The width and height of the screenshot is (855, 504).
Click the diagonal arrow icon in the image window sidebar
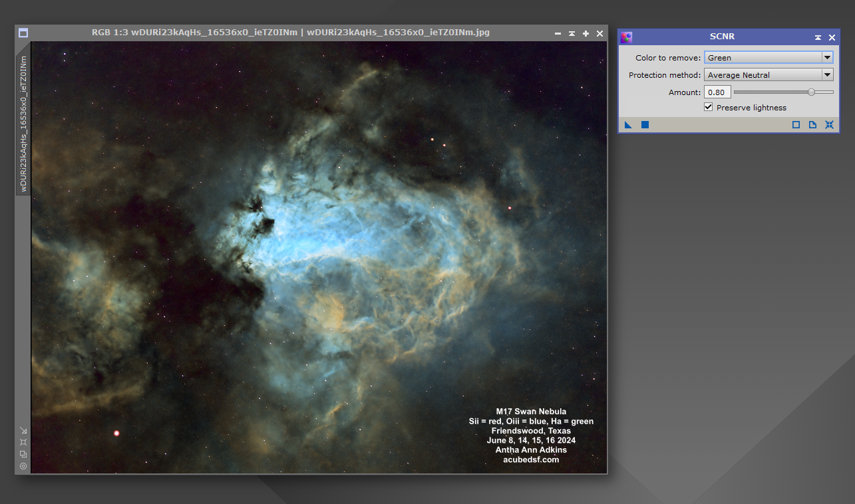(x=23, y=430)
